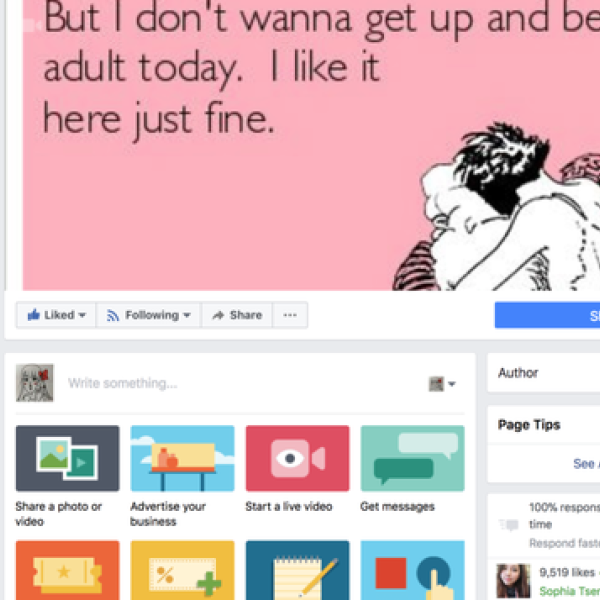
Task: Open Sophia's profile photo thumbnail
Action: pyautogui.click(x=513, y=581)
